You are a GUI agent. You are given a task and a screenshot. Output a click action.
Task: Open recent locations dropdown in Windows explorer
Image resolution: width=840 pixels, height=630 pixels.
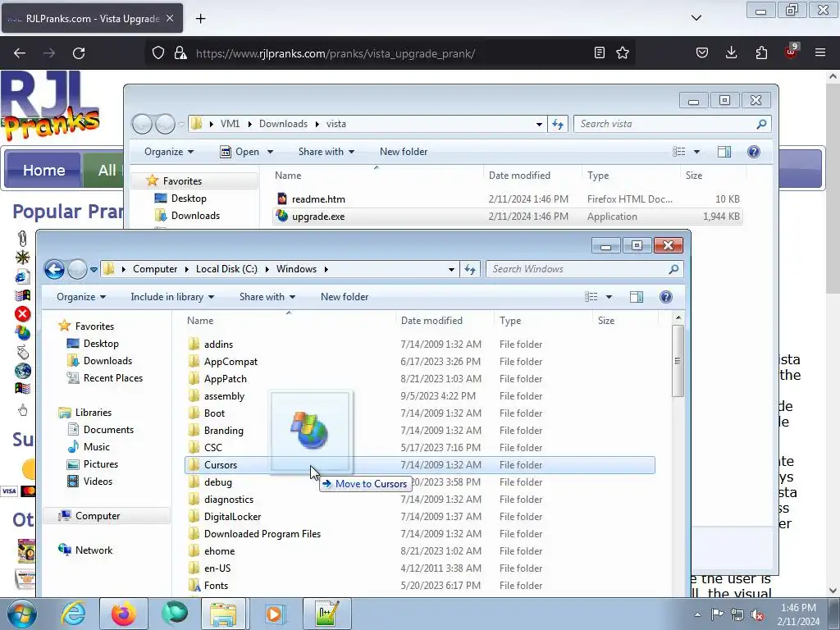pyautogui.click(x=94, y=269)
